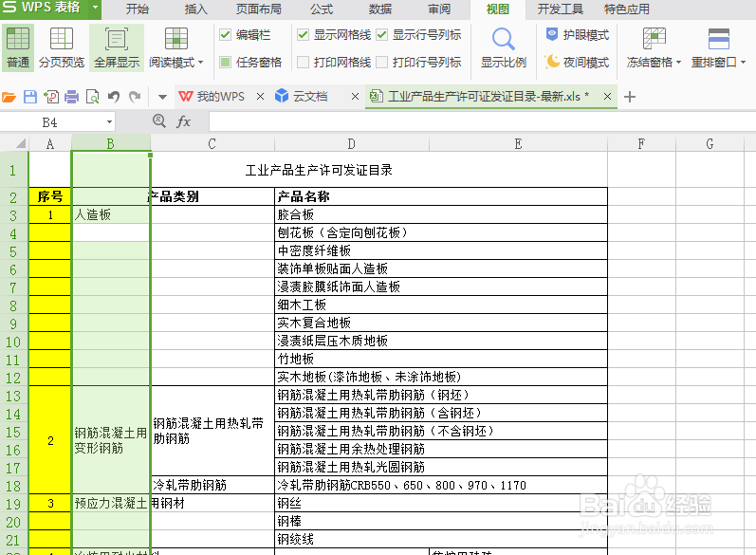Switch to Normal (普通) view
This screenshot has width=756, height=555.
18,47
